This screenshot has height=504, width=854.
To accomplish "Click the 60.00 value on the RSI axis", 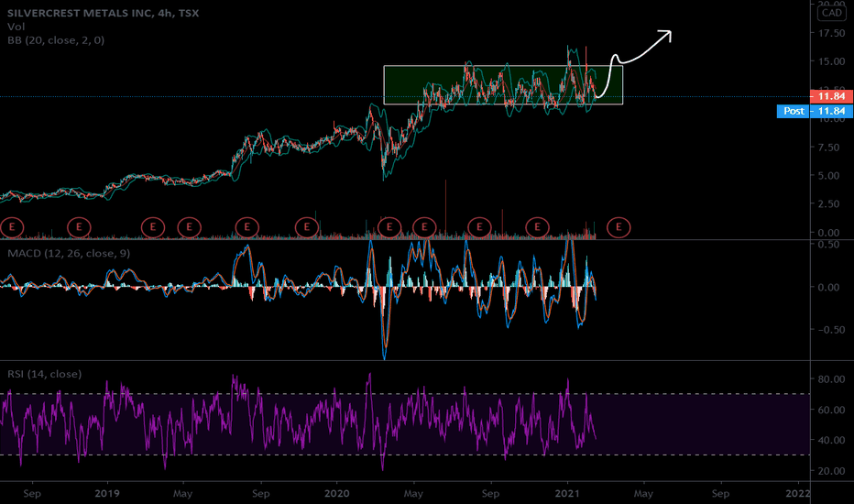I will pos(832,410).
